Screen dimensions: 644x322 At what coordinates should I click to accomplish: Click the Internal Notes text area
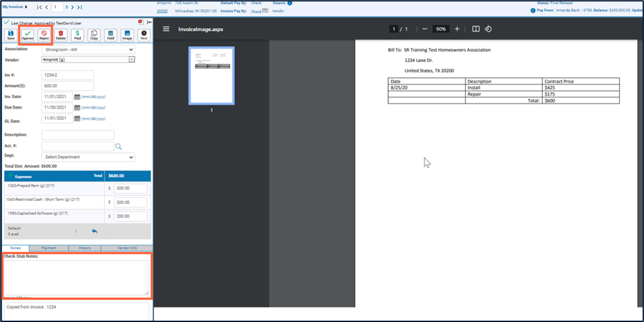pos(76,311)
